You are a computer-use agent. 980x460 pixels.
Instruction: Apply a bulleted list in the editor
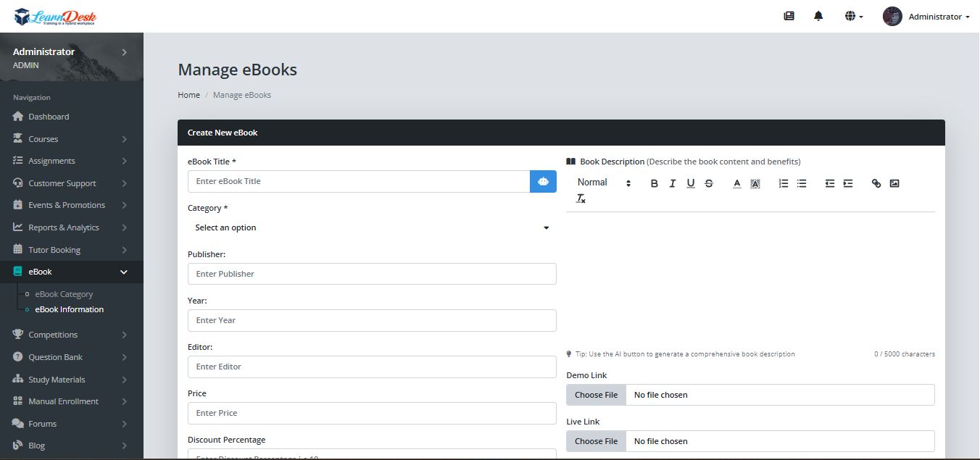click(x=802, y=183)
